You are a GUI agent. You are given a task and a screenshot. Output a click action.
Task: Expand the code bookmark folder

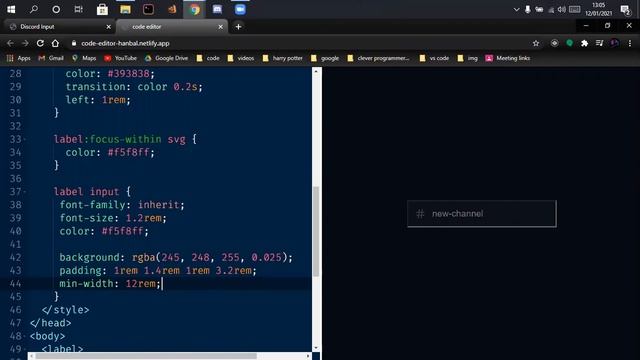(x=208, y=58)
